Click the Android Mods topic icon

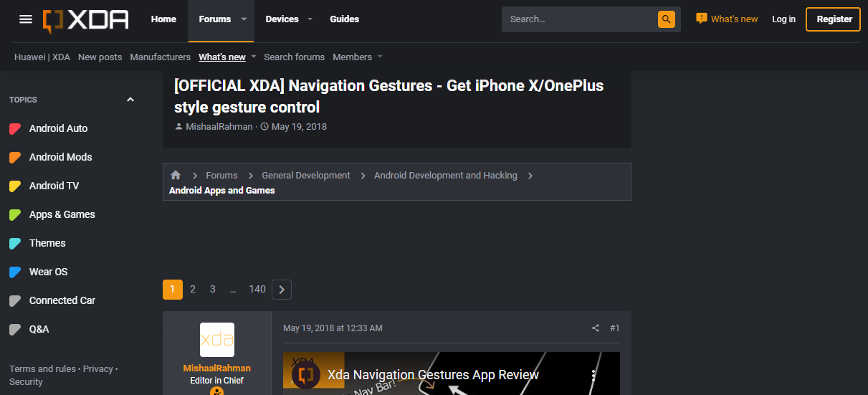(15, 158)
